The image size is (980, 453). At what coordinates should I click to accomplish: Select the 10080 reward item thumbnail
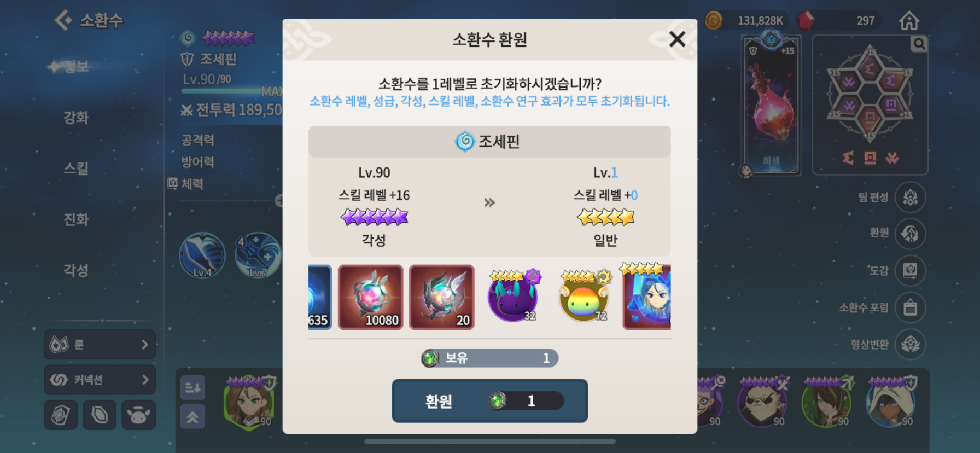370,297
